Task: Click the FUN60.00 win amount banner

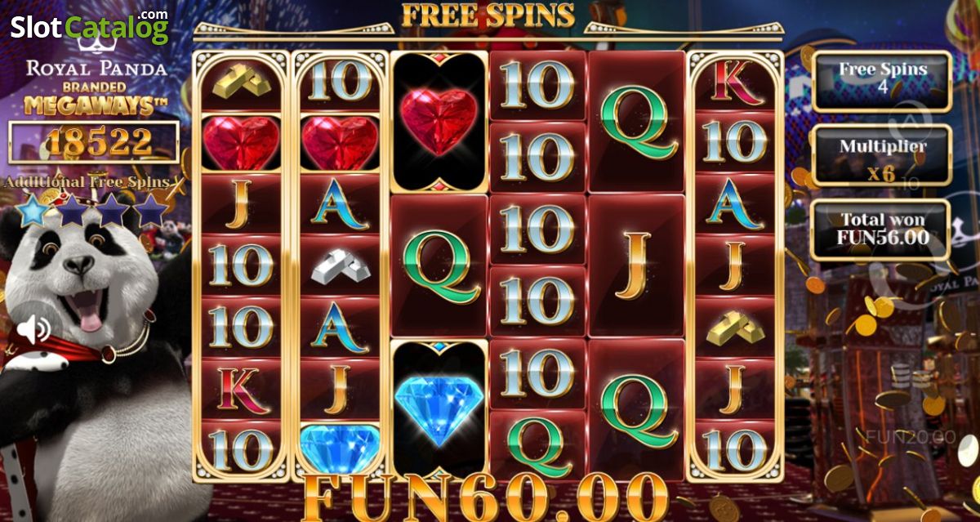Action: coord(486,495)
